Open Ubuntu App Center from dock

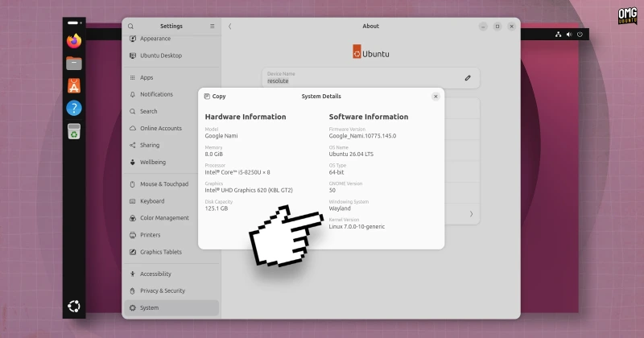pyautogui.click(x=74, y=85)
